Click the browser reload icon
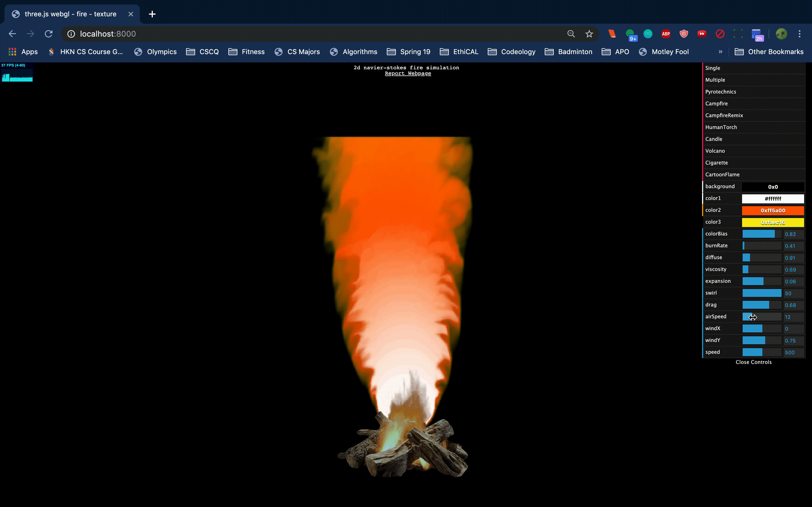812x507 pixels. (x=49, y=34)
